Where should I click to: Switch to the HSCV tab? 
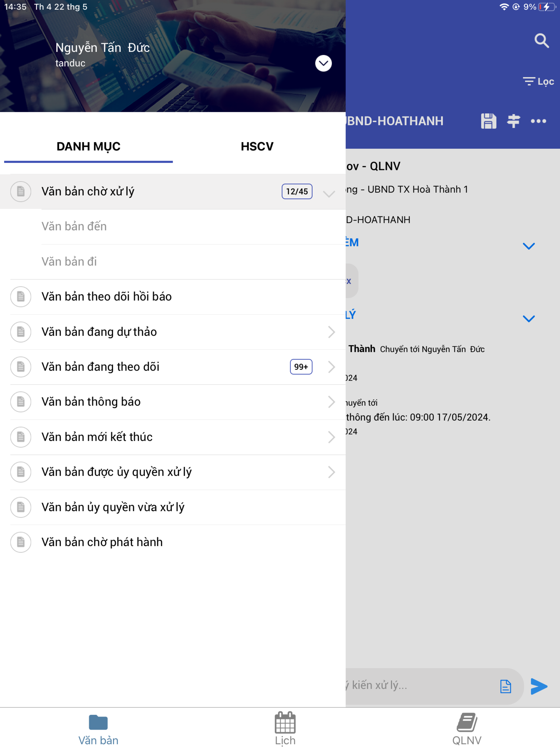click(x=257, y=147)
